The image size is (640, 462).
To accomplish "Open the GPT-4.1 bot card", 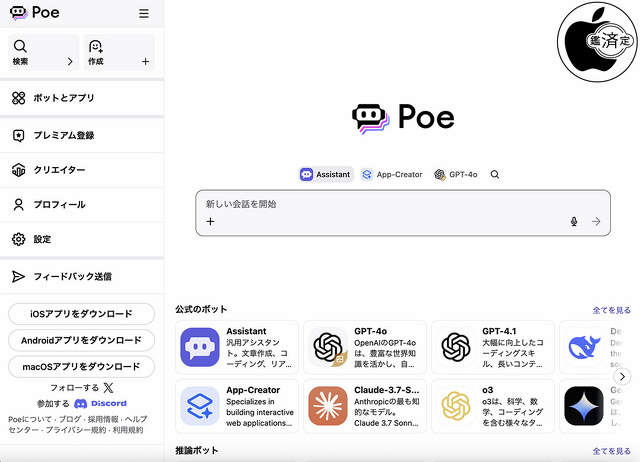I will point(493,347).
